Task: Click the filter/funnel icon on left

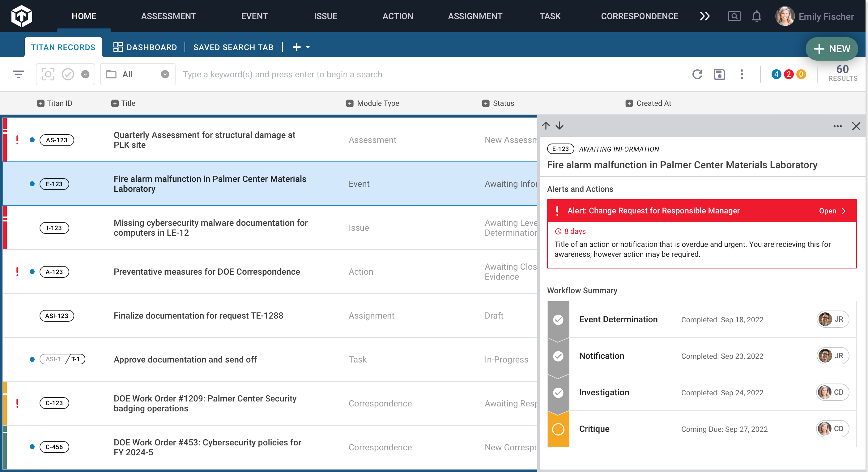Action: (19, 75)
